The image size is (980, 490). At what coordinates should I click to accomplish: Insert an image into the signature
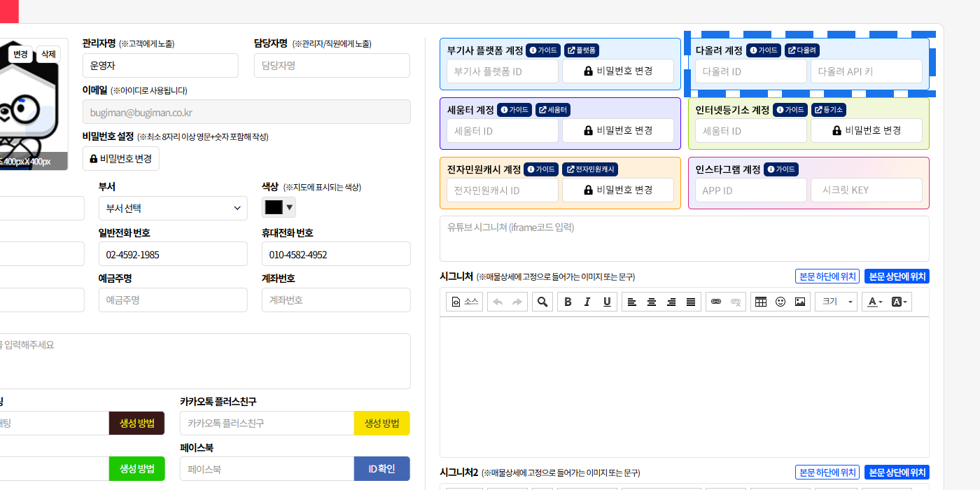800,302
